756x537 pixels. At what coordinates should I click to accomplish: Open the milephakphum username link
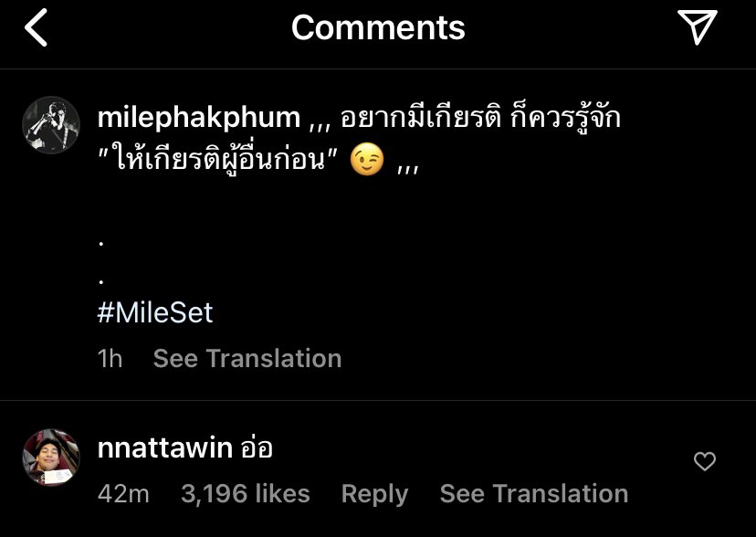199,118
